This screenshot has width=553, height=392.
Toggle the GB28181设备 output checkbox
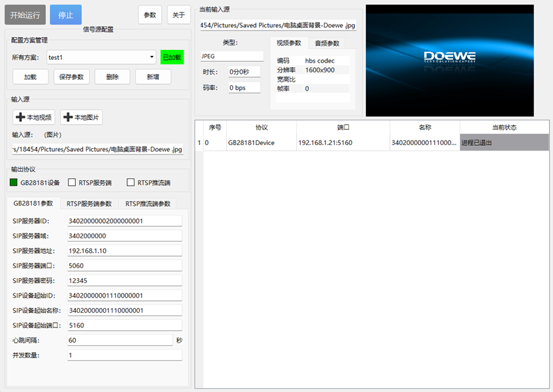coord(14,182)
